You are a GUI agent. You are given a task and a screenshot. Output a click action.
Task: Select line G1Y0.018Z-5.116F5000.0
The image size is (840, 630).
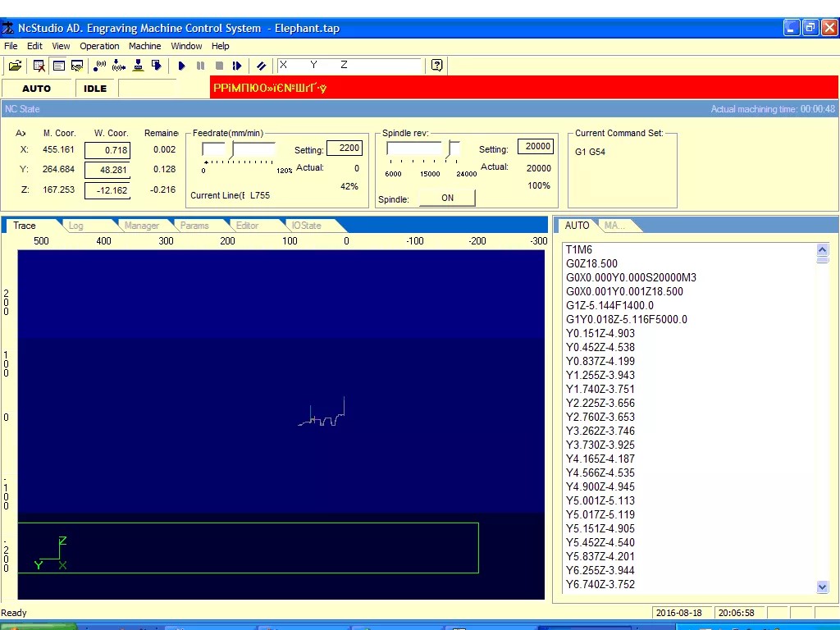click(x=627, y=319)
